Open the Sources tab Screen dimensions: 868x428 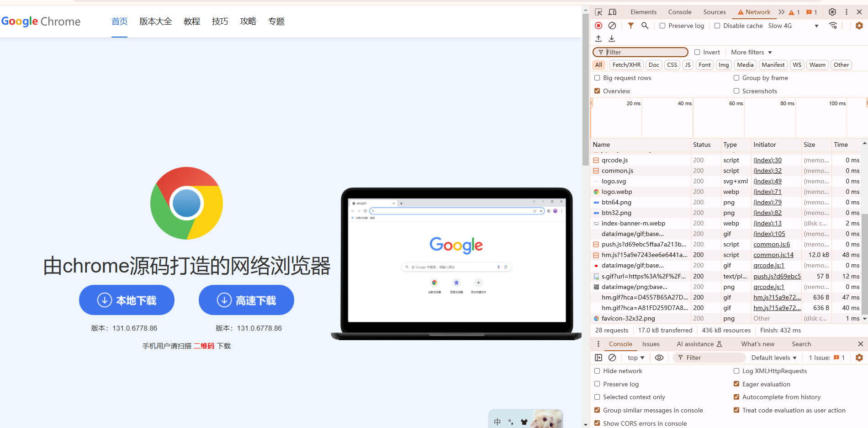[715, 12]
